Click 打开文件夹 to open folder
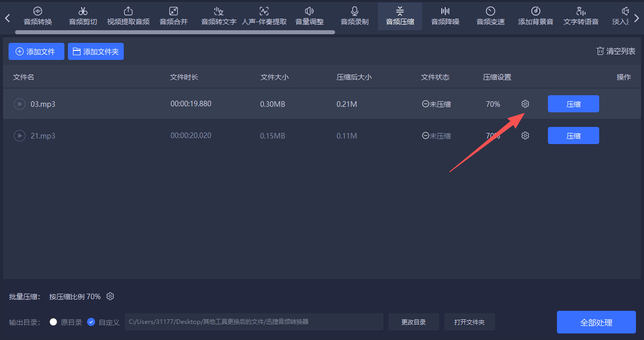The width and height of the screenshot is (644, 340). 469,322
